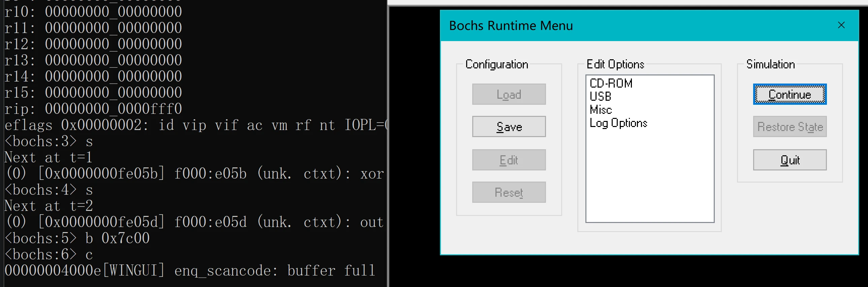Click the 'b 0x7c00' breakpoint command line
The height and width of the screenshot is (287, 868).
77,238
